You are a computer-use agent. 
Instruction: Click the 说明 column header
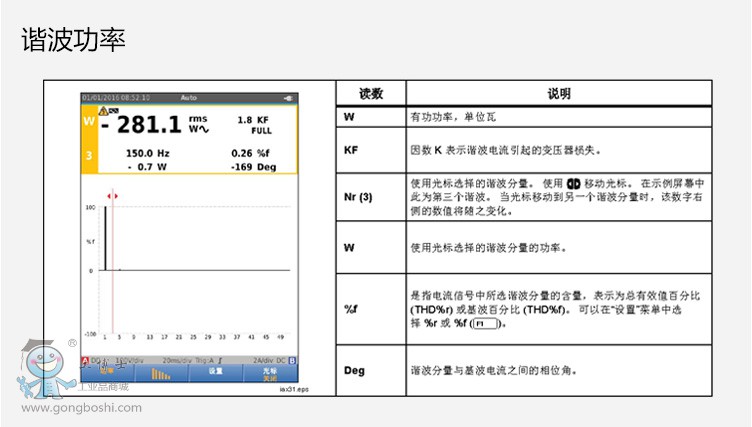(559, 94)
